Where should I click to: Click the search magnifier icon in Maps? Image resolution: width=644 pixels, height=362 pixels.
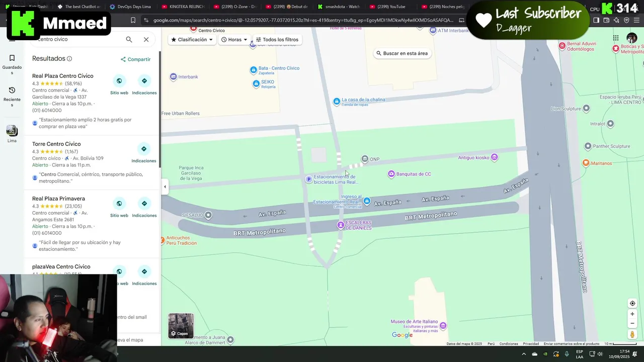[129, 39]
